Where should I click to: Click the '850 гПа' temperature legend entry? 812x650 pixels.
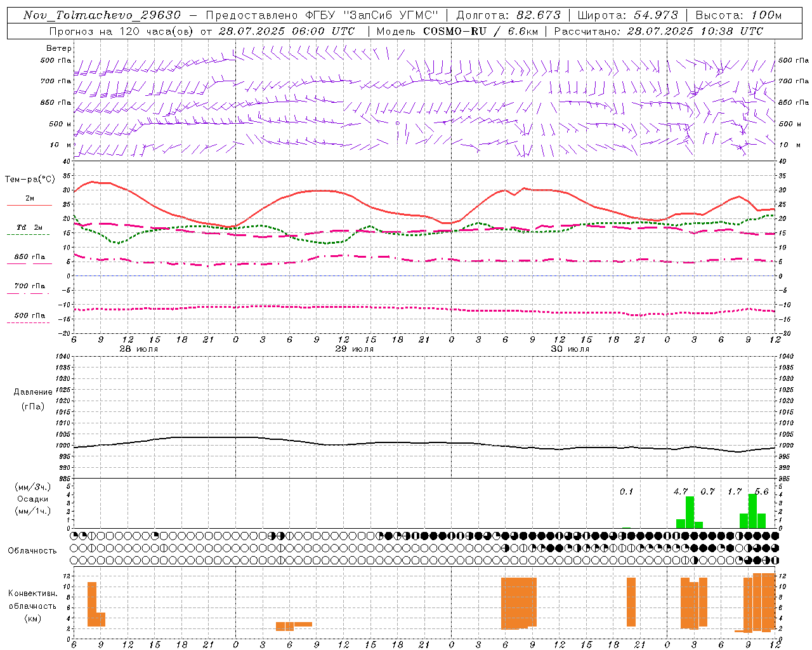point(29,256)
